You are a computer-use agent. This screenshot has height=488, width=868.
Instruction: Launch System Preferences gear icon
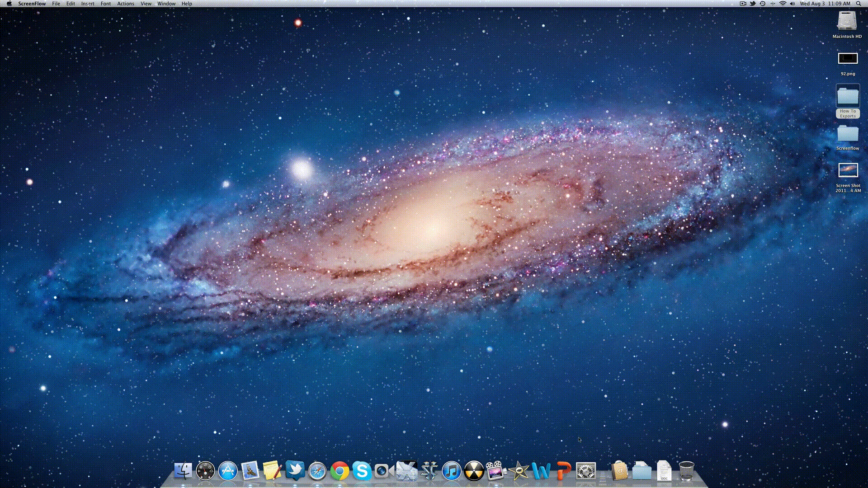(585, 471)
